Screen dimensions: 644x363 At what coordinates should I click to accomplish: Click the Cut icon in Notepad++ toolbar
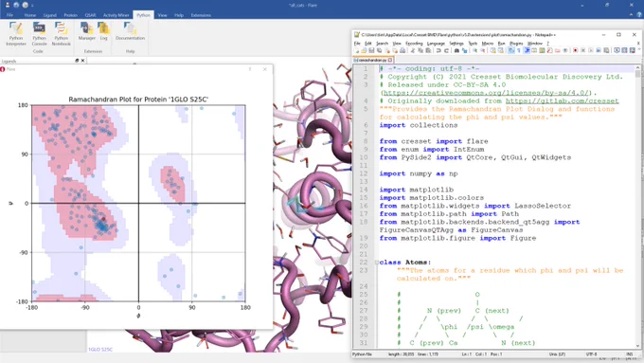point(412,50)
